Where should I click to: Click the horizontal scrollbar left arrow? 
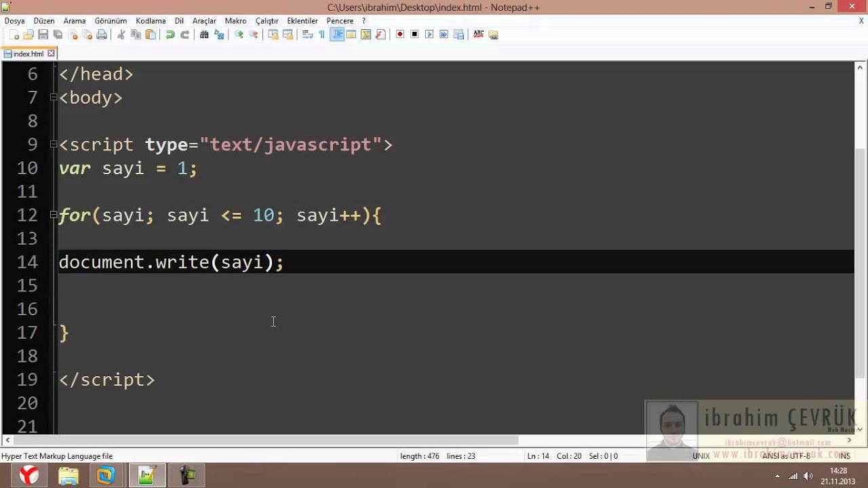[7, 440]
